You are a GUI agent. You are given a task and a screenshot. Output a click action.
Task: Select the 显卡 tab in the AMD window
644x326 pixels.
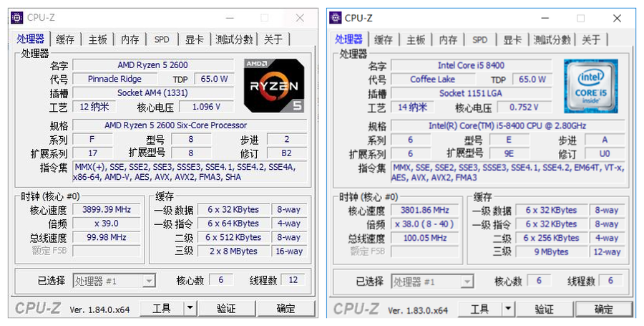pyautogui.click(x=193, y=39)
